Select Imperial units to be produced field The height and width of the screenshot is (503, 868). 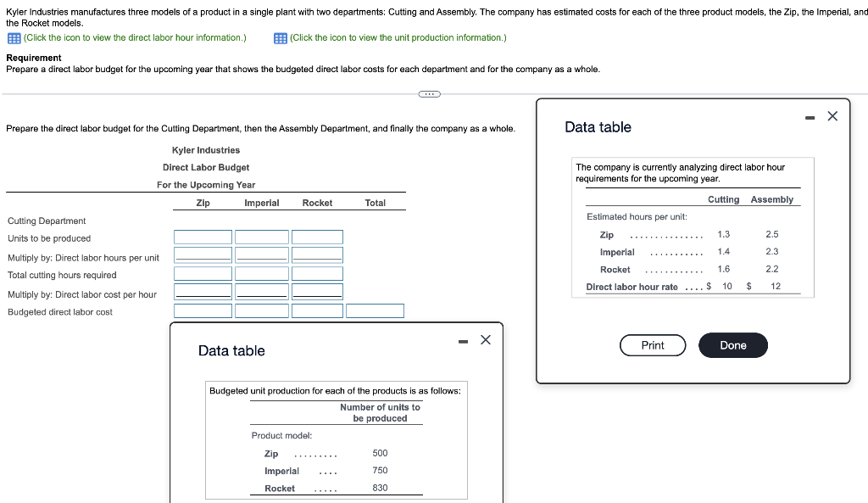262,238
